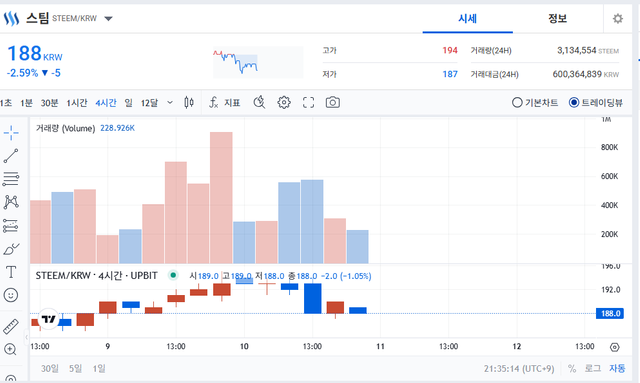Image resolution: width=640 pixels, height=383 pixels.
Task: Select the crosshair cursor tool
Action: click(x=11, y=133)
